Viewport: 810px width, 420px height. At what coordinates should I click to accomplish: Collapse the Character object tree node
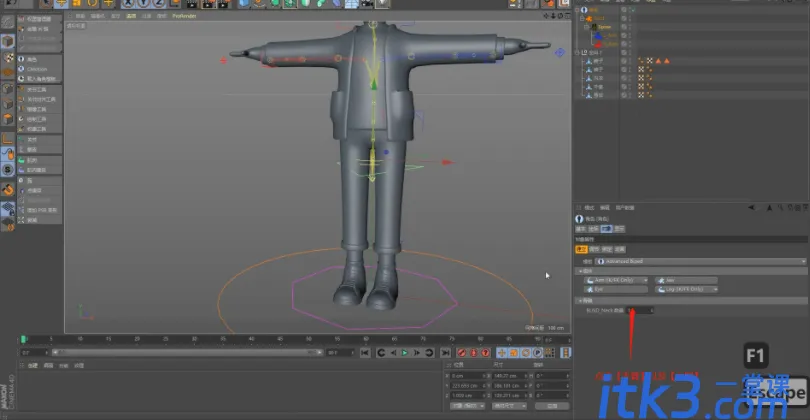pyautogui.click(x=577, y=10)
